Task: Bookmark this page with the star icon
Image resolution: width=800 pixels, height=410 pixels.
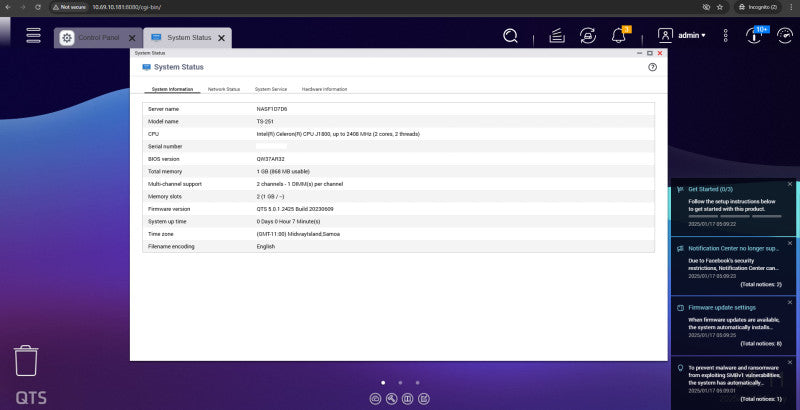Action: [x=720, y=7]
